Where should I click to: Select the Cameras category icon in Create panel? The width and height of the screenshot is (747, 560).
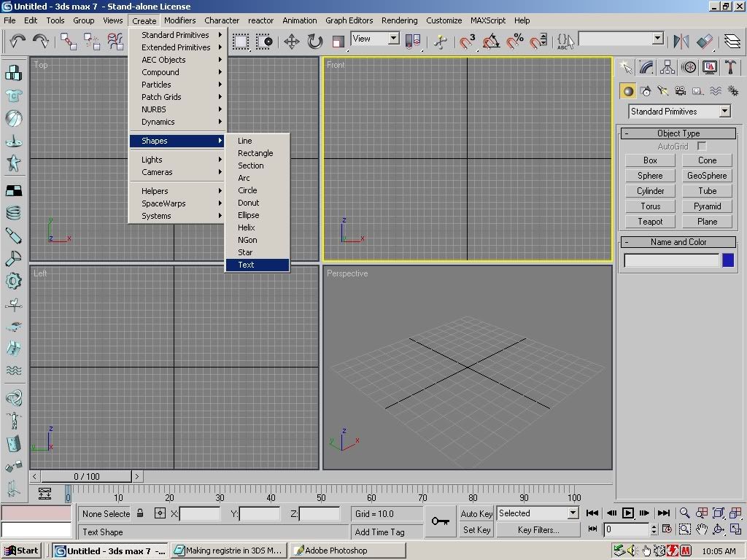click(681, 91)
